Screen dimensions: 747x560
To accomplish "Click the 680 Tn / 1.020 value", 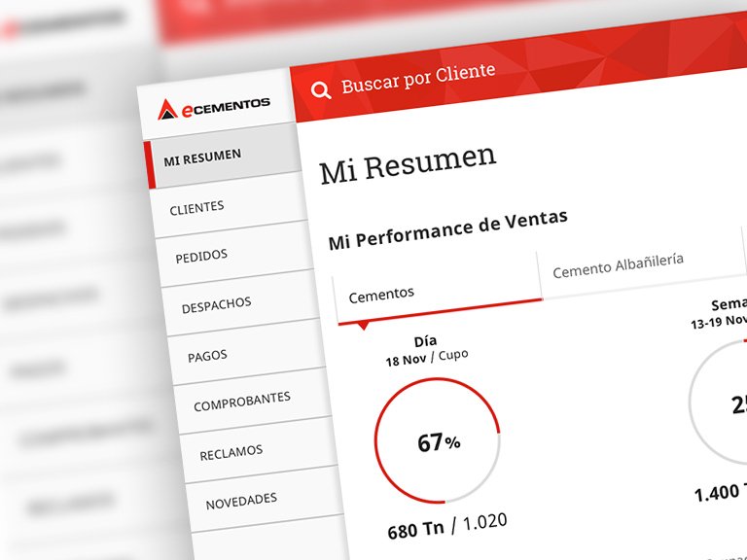I will 446,527.
